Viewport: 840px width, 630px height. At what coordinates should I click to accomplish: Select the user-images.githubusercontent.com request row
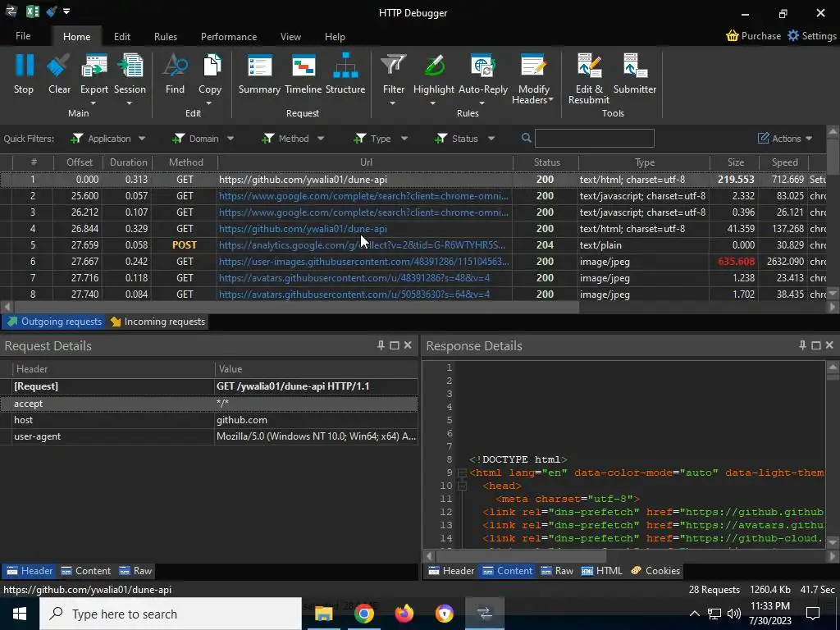click(x=413, y=262)
